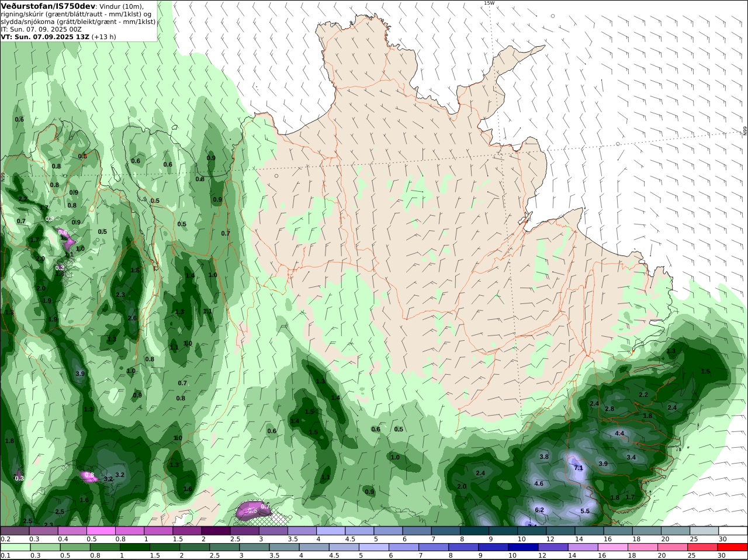Viewport: 748px width, 560px height.
Task: Select the pale green rain swatch labeled 0.1
Action: (15, 547)
